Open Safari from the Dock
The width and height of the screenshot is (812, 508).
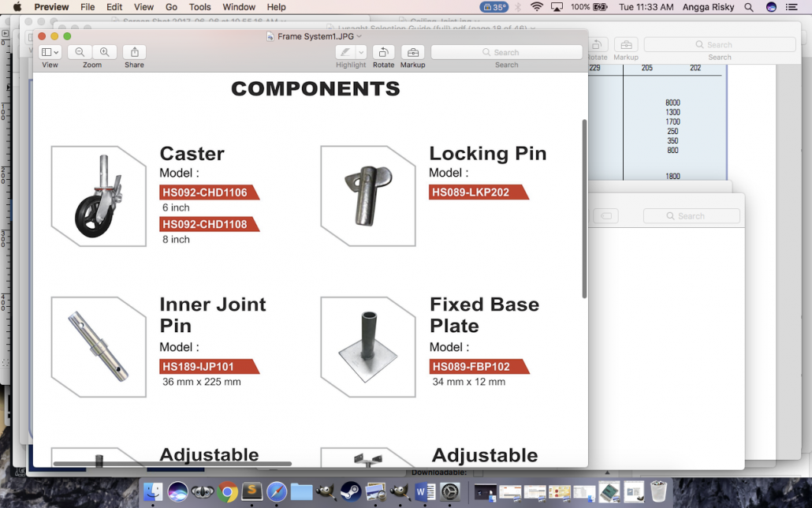point(277,492)
